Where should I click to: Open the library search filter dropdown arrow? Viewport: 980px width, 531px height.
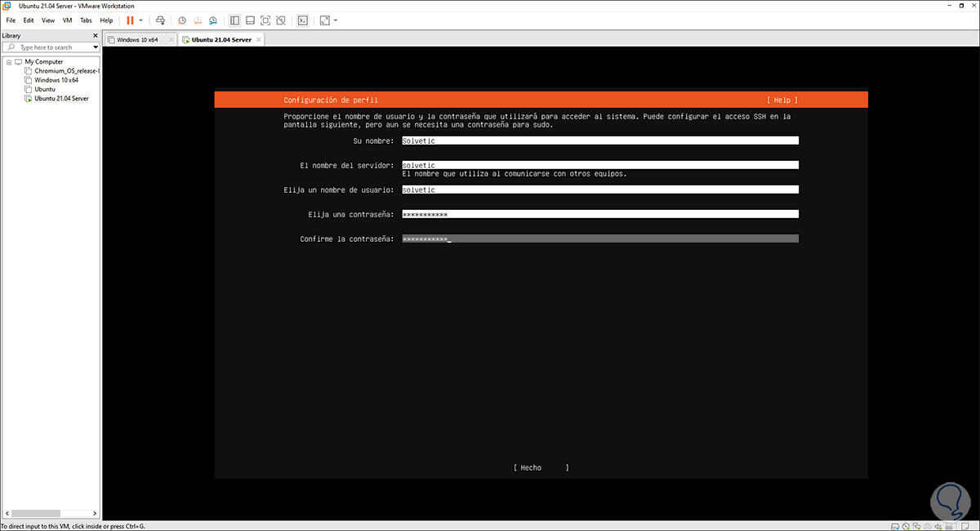click(96, 47)
